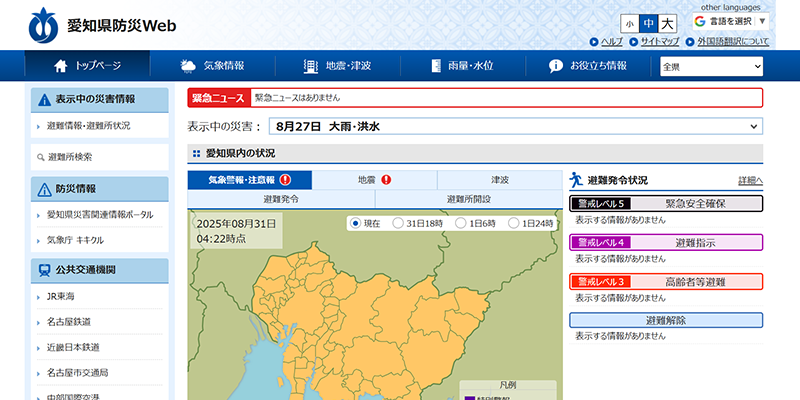
Task: Open the サイトマップ link
Action: point(660,42)
